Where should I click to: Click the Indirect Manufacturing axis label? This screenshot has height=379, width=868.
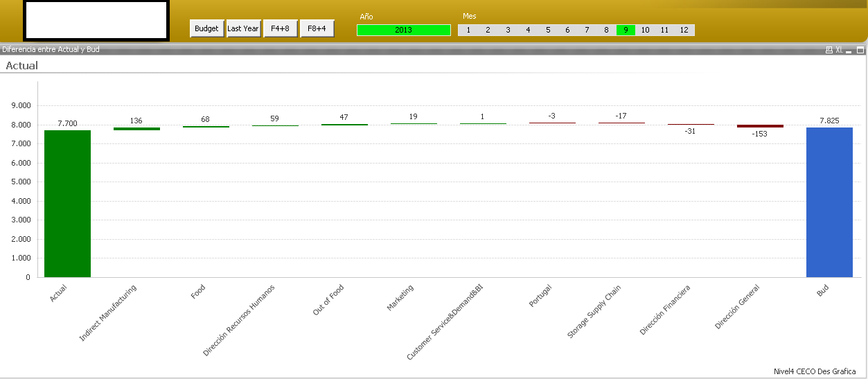(x=109, y=312)
